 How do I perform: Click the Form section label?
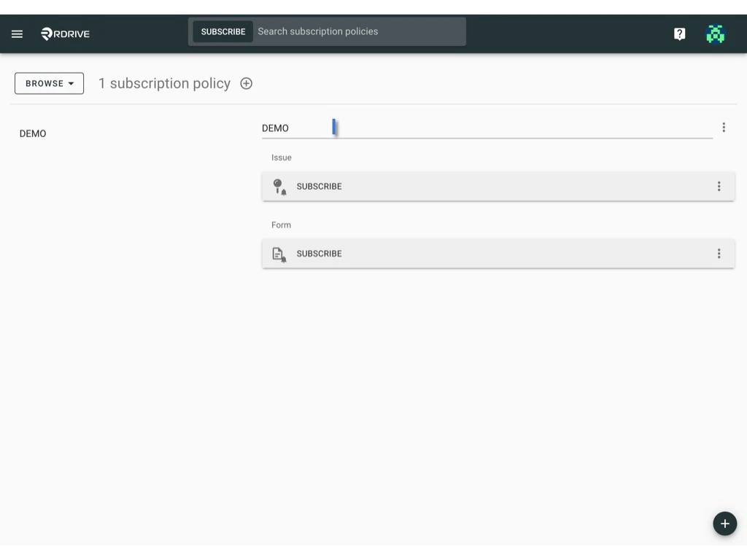point(281,225)
